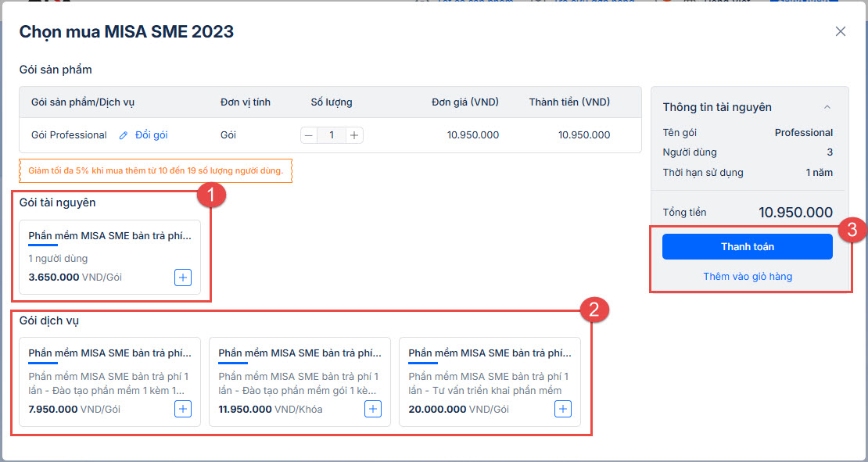
Task: Click the Gói sản phẩm/Dịch vụ column header
Action: click(82, 102)
